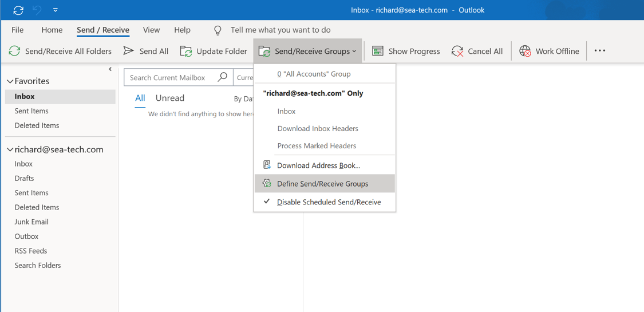Choose the "All Accounts" Group menu entry
Screen dimensions: 644x312
(325, 74)
